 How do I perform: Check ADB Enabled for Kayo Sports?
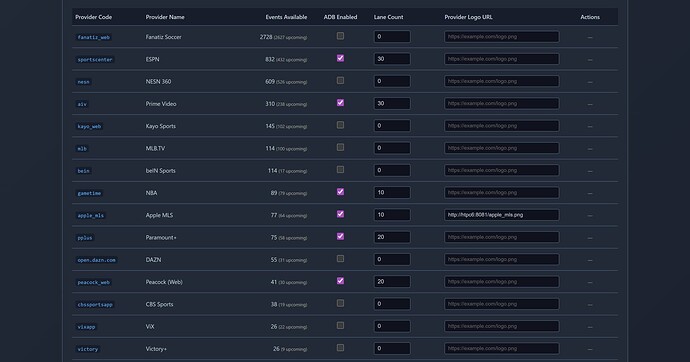point(340,125)
